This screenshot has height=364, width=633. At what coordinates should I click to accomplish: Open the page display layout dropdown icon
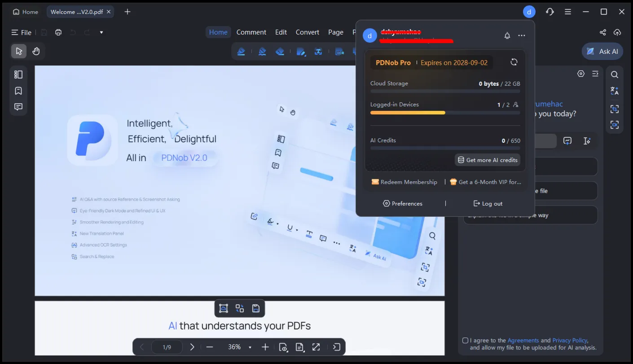tap(299, 347)
